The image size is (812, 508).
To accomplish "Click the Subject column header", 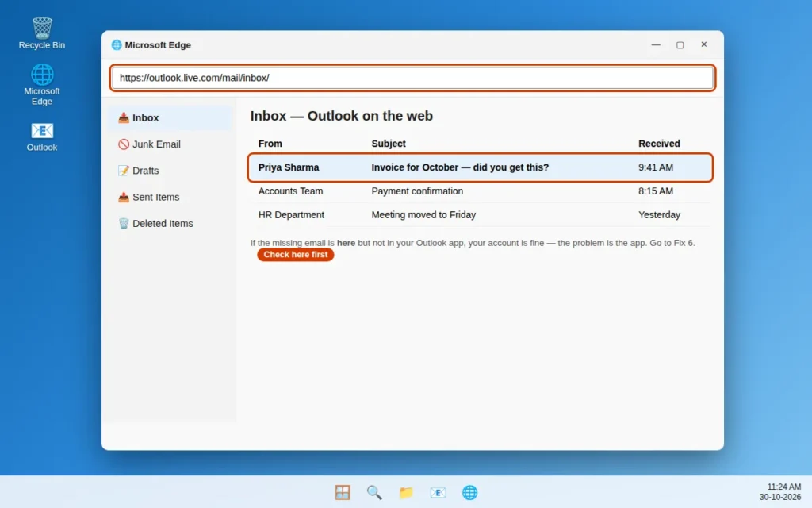I will pyautogui.click(x=389, y=144).
